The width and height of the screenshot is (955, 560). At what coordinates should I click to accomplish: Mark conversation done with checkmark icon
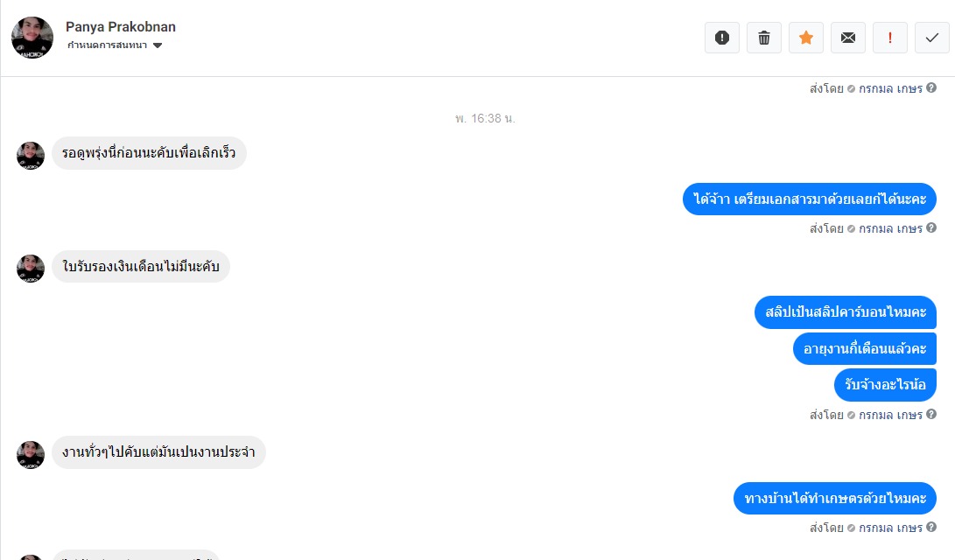point(932,38)
